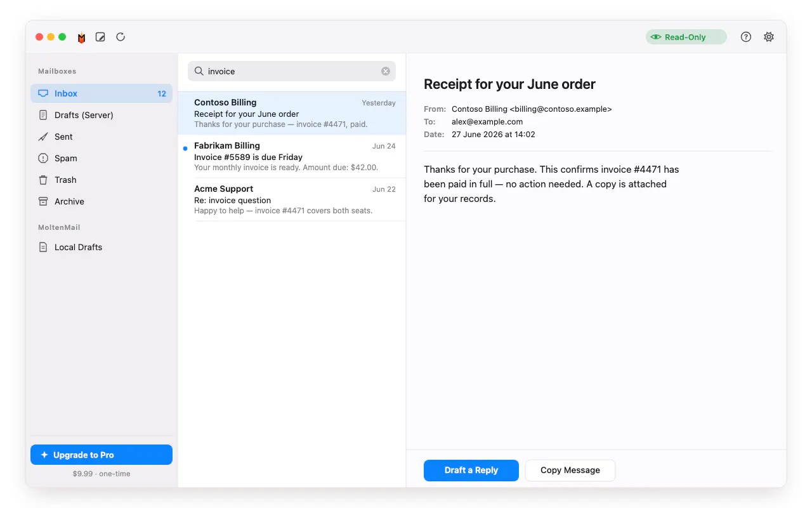Screen dimensions: 812x508
Task: Open the Trash folder
Action: pyautogui.click(x=101, y=180)
